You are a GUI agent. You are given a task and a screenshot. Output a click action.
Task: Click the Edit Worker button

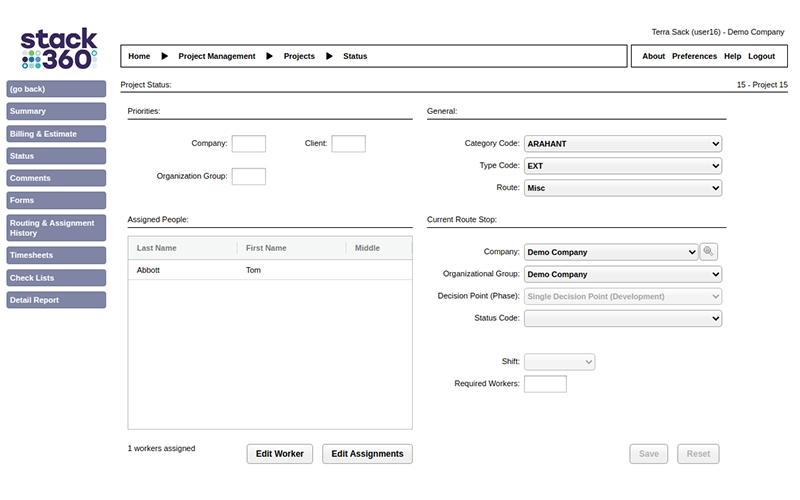point(280,454)
